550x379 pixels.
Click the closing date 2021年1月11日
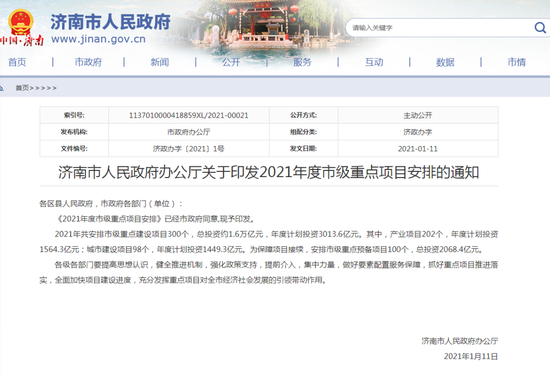pyautogui.click(x=471, y=356)
